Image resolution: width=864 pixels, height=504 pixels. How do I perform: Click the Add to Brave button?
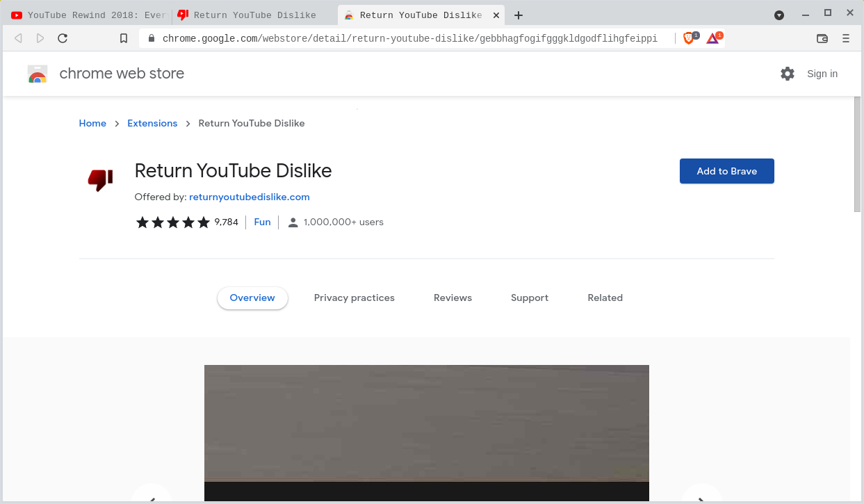tap(726, 171)
